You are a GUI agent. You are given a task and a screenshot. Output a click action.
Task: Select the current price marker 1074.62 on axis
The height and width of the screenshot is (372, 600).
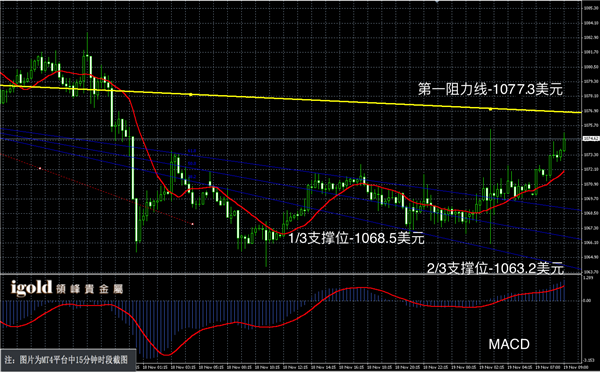click(x=590, y=139)
